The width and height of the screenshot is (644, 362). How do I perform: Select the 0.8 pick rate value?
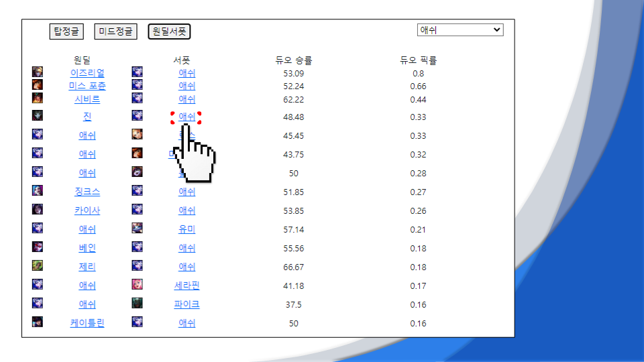tap(418, 74)
